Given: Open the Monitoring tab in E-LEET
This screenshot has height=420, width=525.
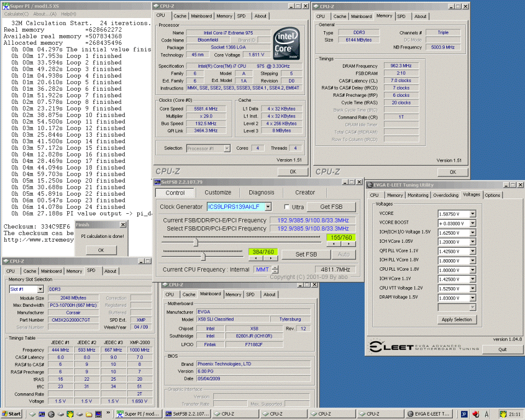Looking at the screenshot, I should 418,195.
